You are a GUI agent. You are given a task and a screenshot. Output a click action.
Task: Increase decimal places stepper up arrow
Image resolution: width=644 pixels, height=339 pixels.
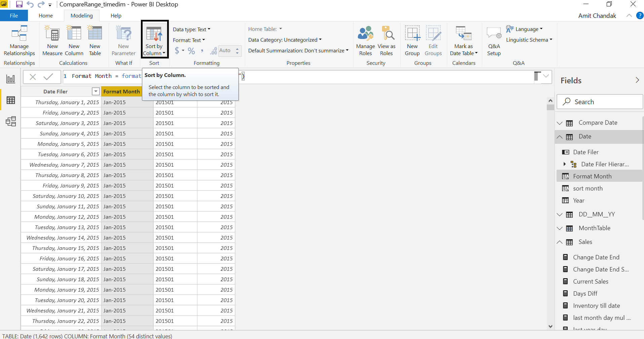tap(237, 48)
